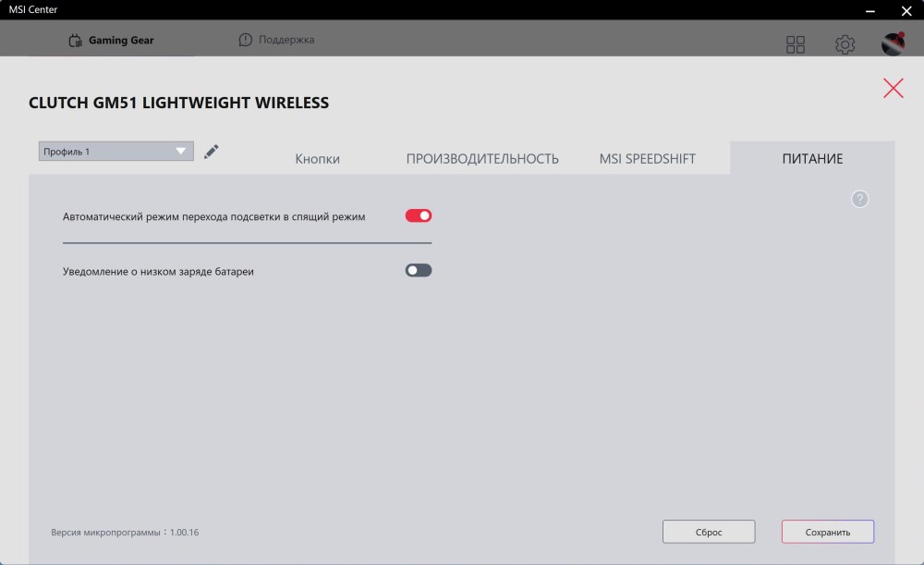Image resolution: width=924 pixels, height=565 pixels.
Task: Enable low battery notification toggle
Action: [x=419, y=271]
